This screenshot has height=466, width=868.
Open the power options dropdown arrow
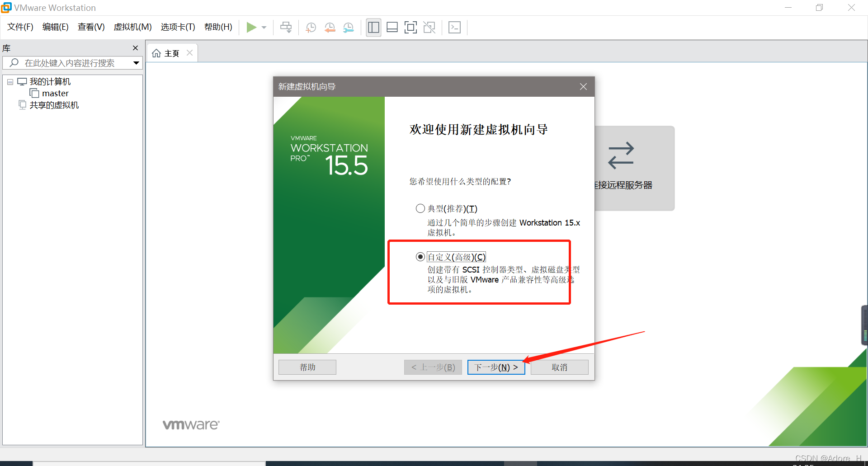[264, 28]
